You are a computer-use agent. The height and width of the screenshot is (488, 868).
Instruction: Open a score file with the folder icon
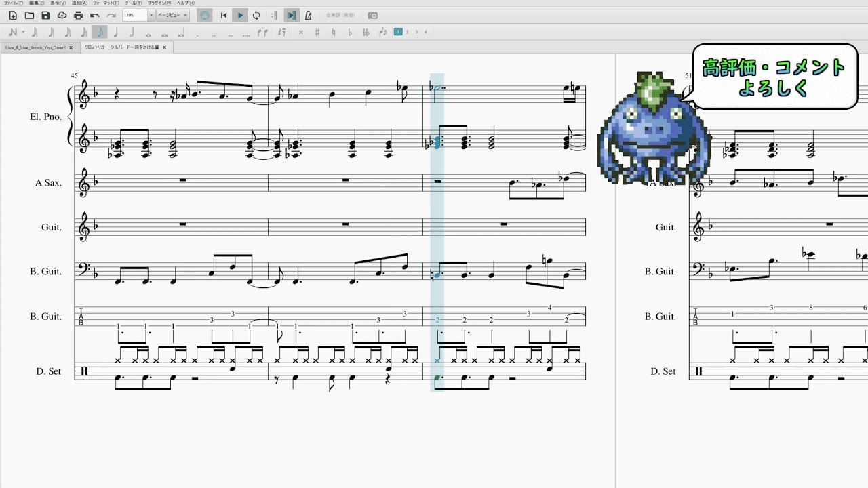click(29, 15)
